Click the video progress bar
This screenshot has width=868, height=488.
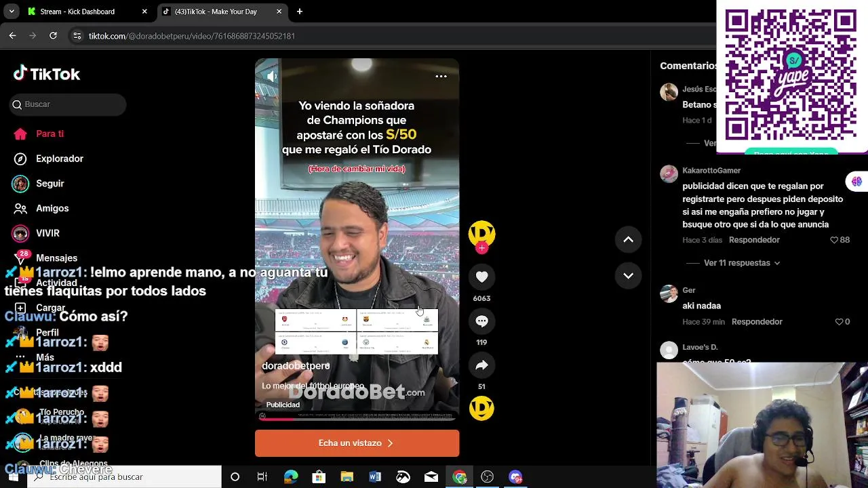pyautogui.click(x=357, y=418)
